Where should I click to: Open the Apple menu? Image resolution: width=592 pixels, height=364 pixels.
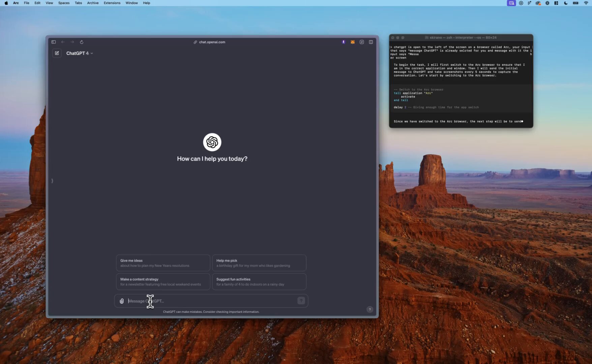pos(6,3)
